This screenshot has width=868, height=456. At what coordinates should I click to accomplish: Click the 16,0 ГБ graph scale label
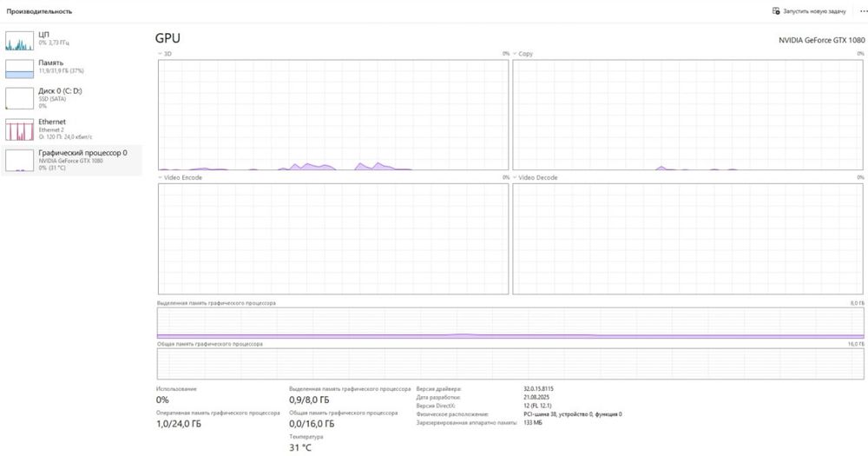(x=856, y=344)
